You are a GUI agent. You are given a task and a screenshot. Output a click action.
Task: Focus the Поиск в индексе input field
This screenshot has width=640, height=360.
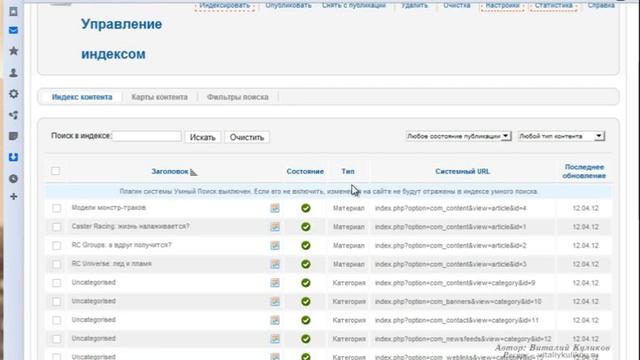pyautogui.click(x=147, y=136)
